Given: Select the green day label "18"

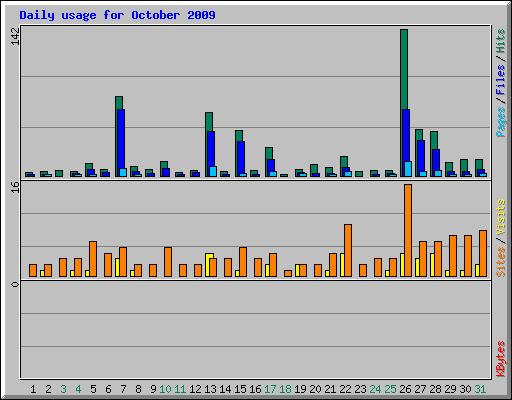Looking at the screenshot, I should click(x=285, y=389).
